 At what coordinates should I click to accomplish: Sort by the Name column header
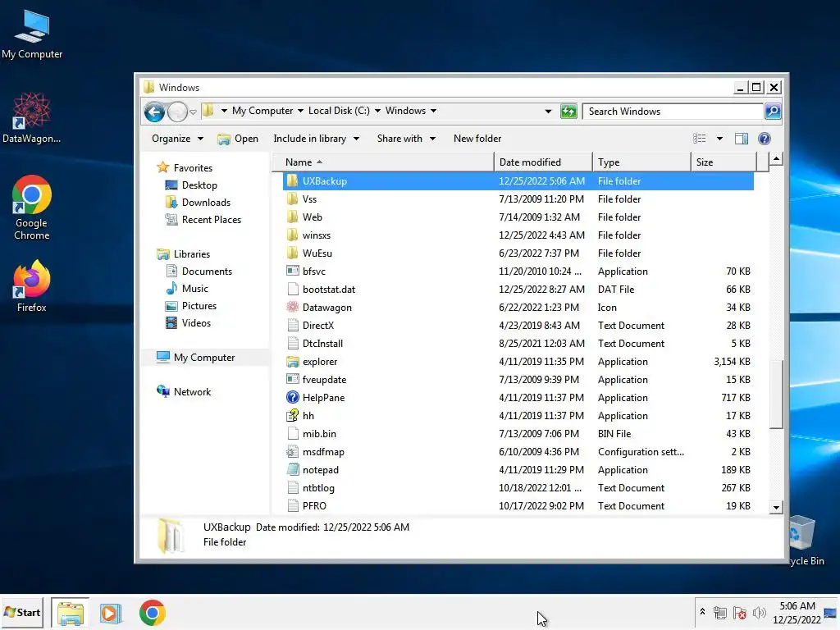[383, 162]
